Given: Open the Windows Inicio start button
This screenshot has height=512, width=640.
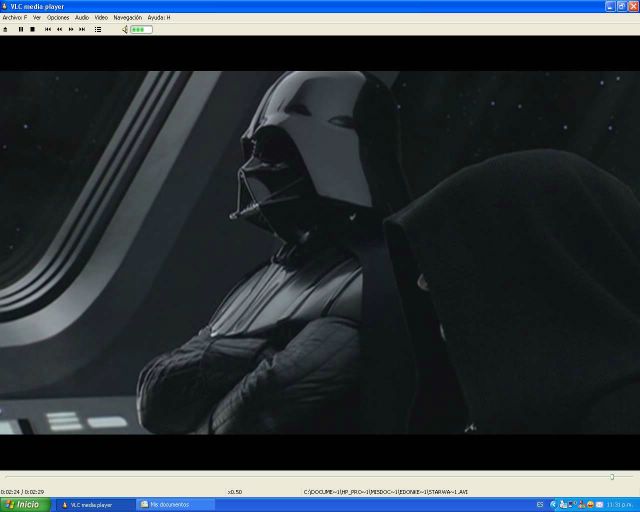Looking at the screenshot, I should coord(25,505).
